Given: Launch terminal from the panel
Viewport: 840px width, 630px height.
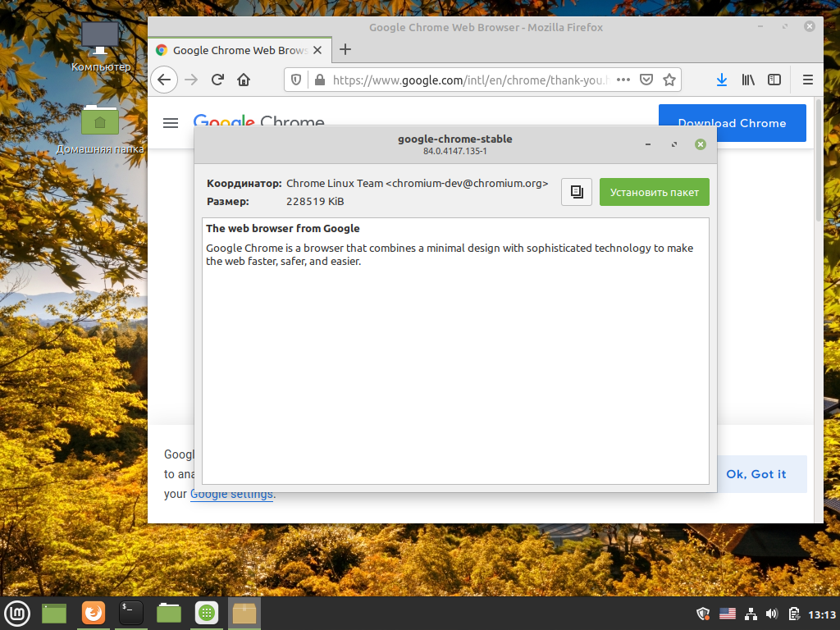Looking at the screenshot, I should point(130,614).
